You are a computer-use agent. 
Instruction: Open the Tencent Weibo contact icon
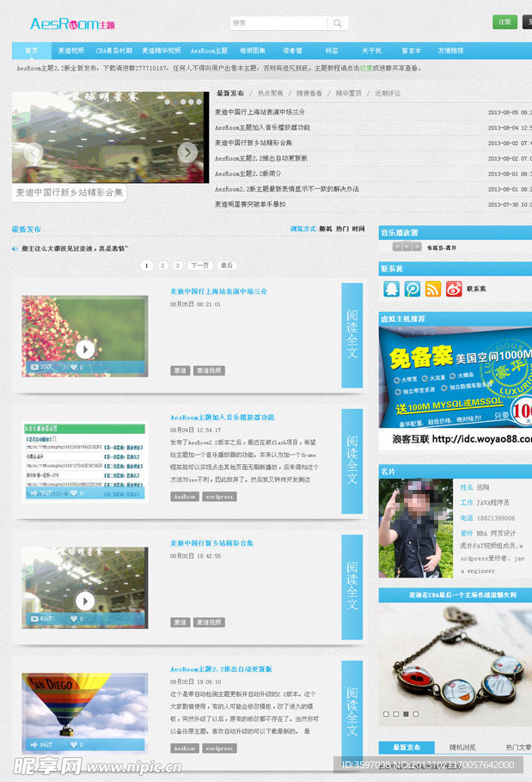point(413,289)
